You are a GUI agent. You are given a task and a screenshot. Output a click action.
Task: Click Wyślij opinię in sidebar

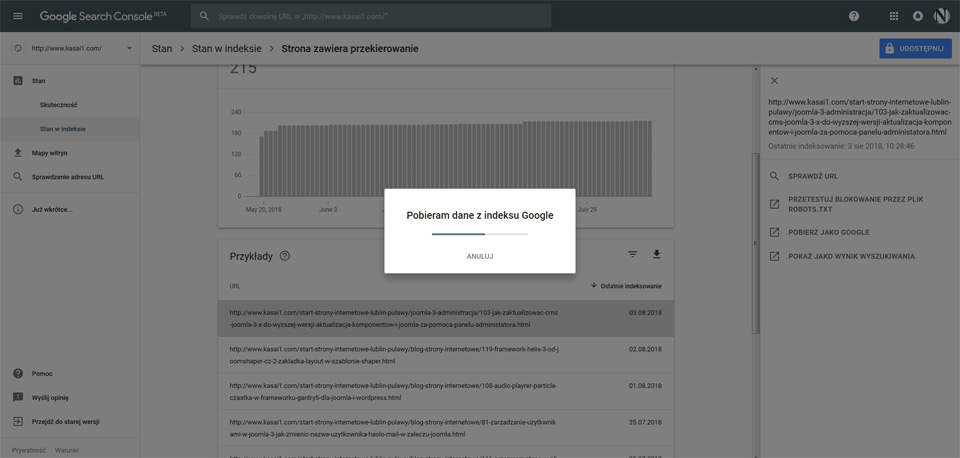click(50, 397)
